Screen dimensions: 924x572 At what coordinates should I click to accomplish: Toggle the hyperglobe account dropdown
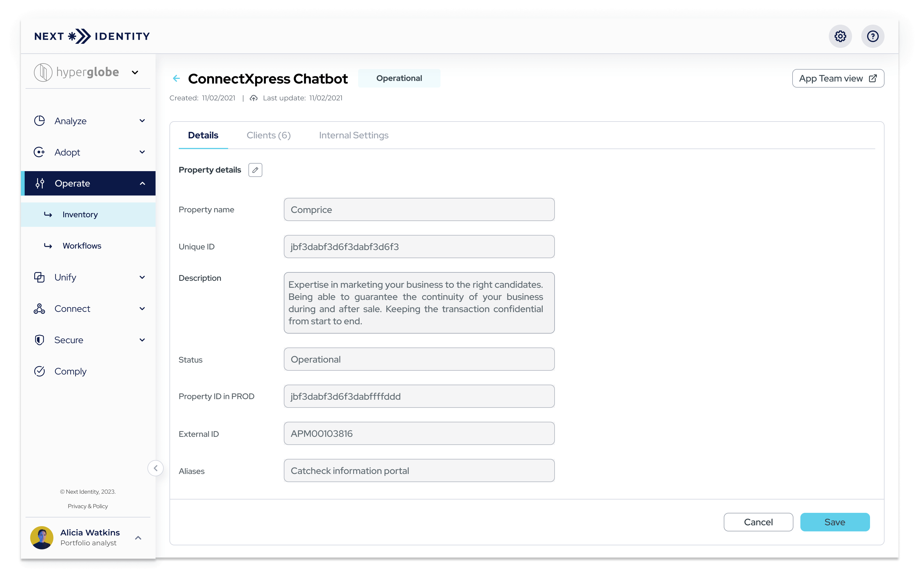click(x=136, y=73)
